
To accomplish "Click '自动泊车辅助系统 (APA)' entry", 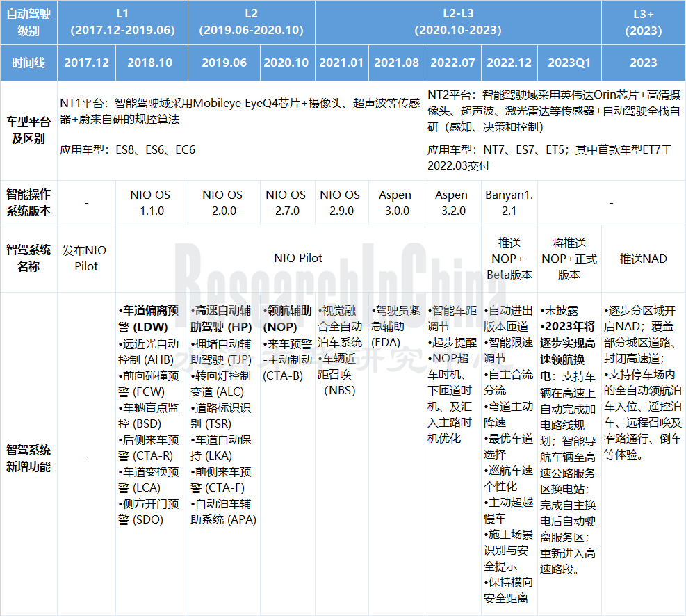I will [x=223, y=512].
